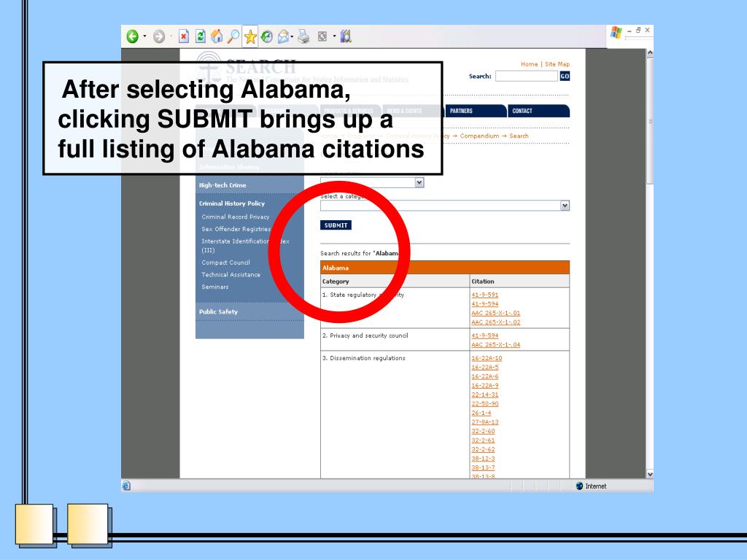Open citation 16-22A-5
Image resolution: width=747 pixels, height=560 pixels.
(485, 367)
